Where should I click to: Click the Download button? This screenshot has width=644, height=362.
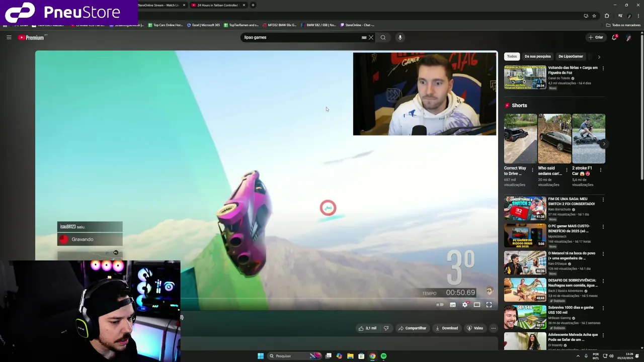click(447, 328)
